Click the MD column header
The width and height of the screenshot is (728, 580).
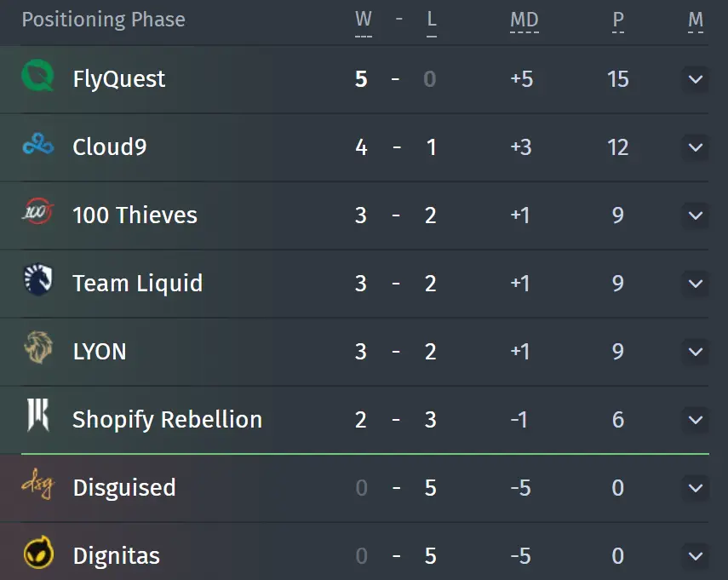coord(525,20)
